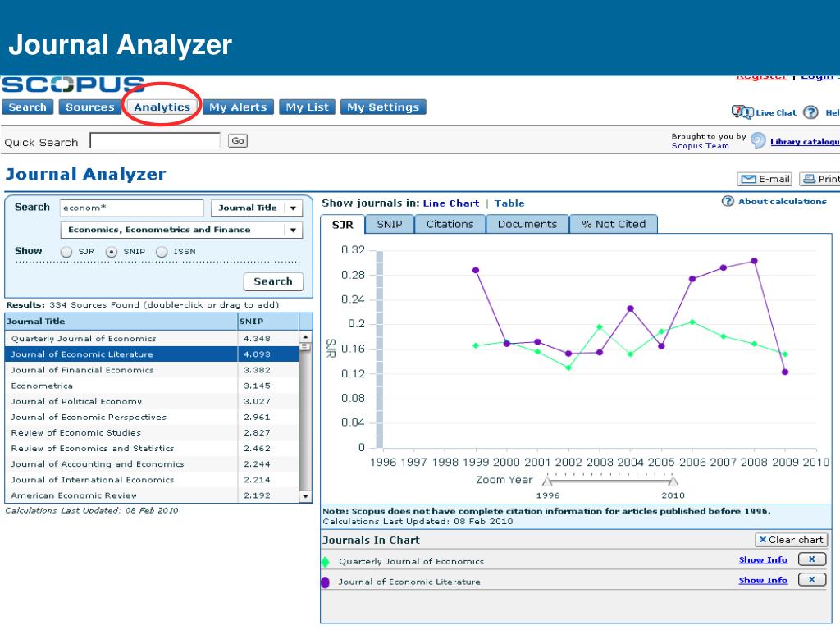Click the Zoom Year slider track

click(x=610, y=482)
